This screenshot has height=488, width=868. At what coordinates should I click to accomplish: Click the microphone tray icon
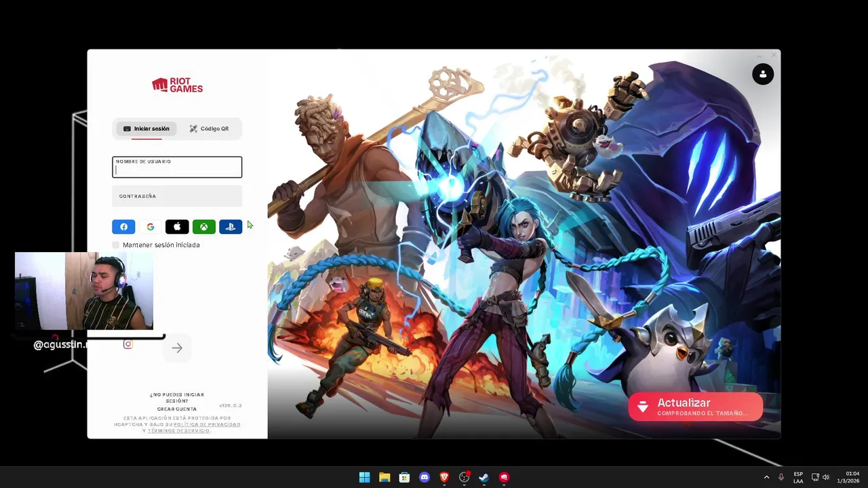(781, 477)
